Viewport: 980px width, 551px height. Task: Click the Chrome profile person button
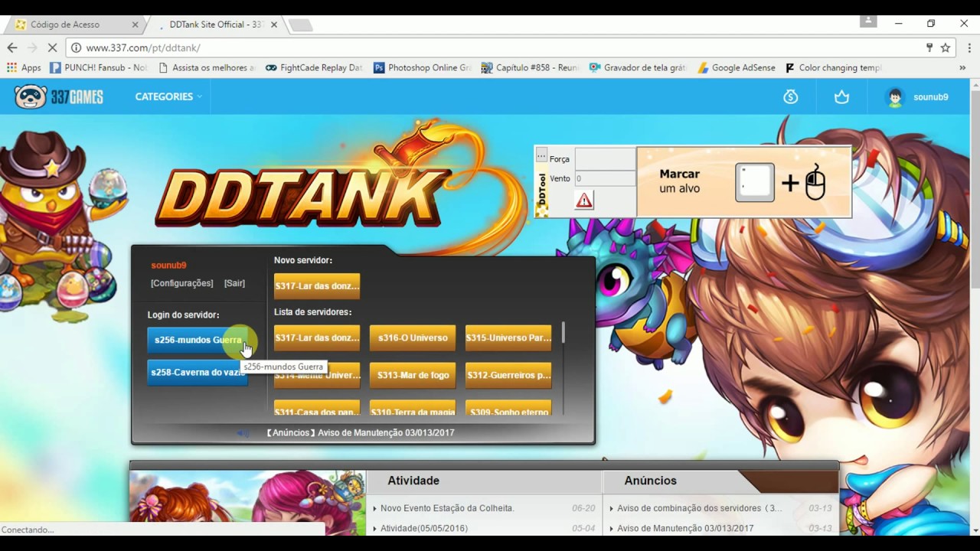click(868, 21)
